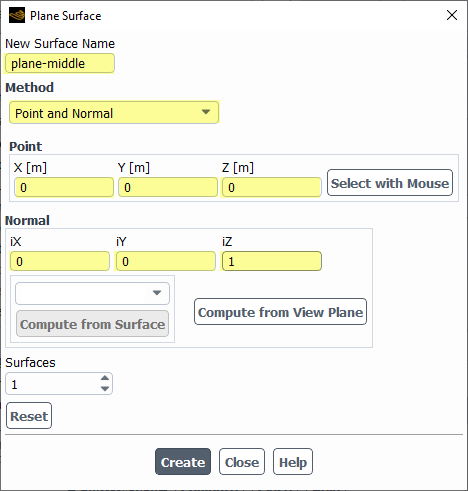Increase Surfaces count with up arrow
This screenshot has width=468, height=491.
105,378
